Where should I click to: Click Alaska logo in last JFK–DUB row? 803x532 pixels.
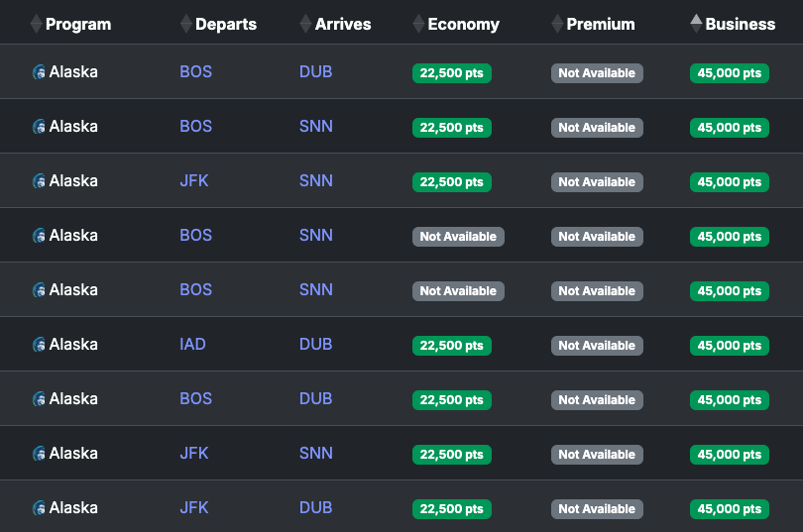click(39, 508)
